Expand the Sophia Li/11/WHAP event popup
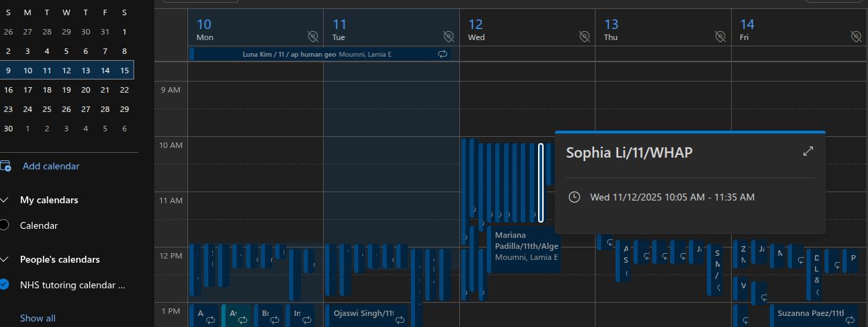 click(x=807, y=151)
